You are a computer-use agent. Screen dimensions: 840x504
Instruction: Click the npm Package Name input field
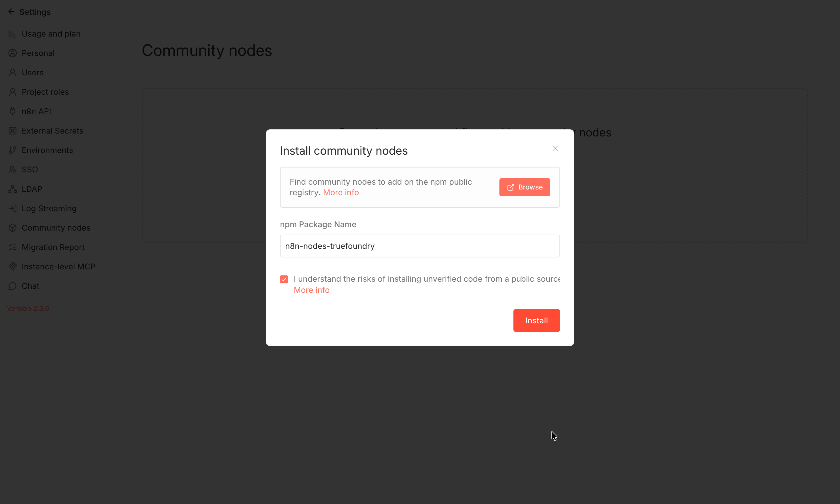(419, 246)
